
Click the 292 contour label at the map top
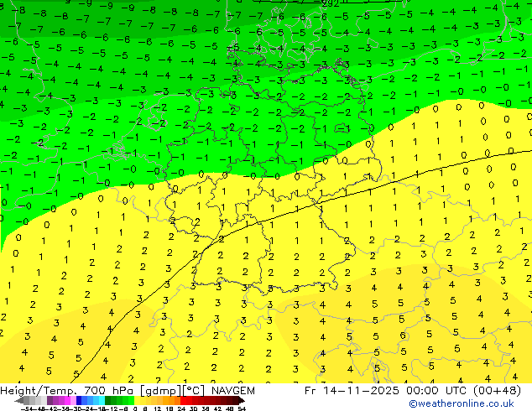point(330,3)
